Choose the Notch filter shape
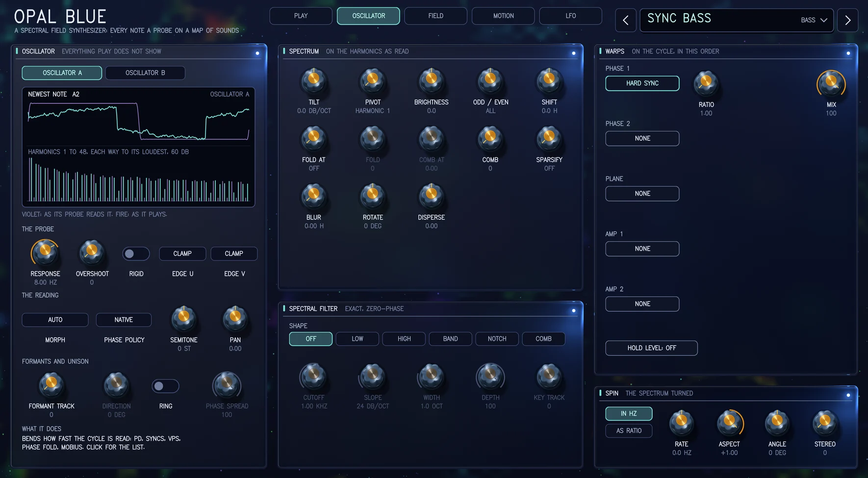 click(x=497, y=339)
